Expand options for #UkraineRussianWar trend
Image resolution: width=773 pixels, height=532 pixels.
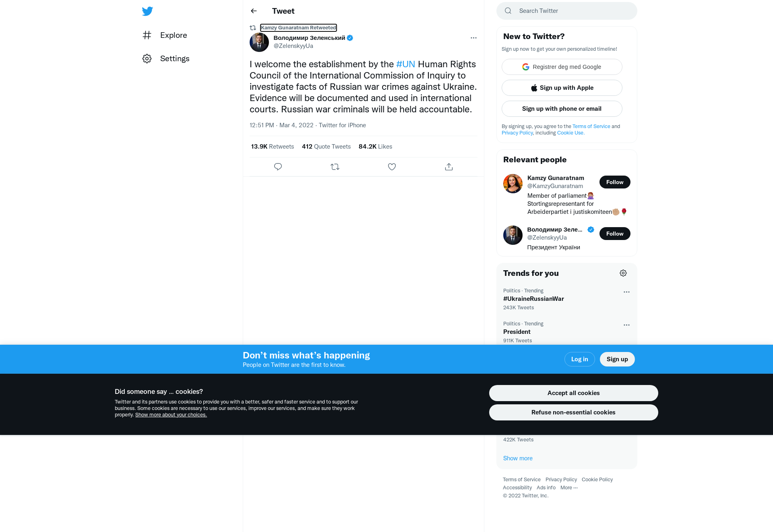626,292
